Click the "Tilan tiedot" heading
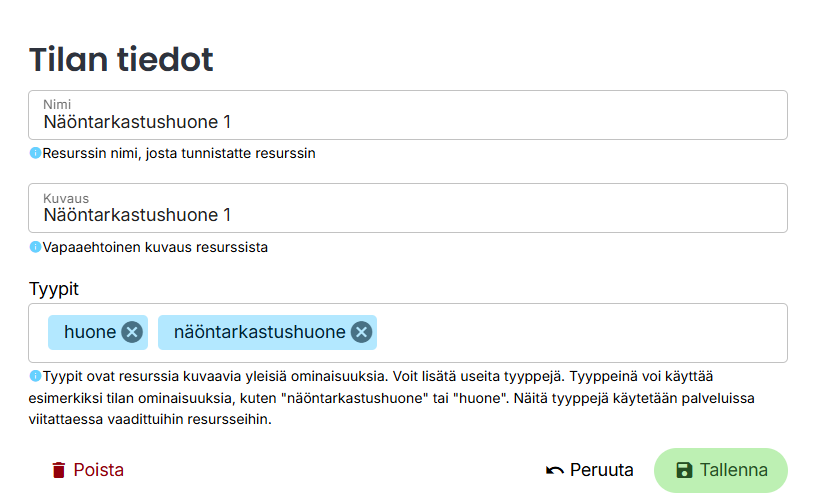The width and height of the screenshot is (817, 503). coord(121,59)
